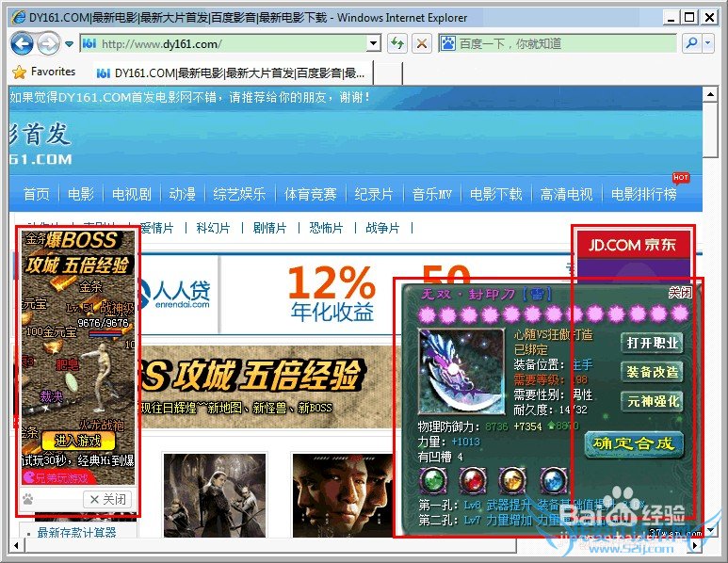Click the 爱情片 genre link

156,228
